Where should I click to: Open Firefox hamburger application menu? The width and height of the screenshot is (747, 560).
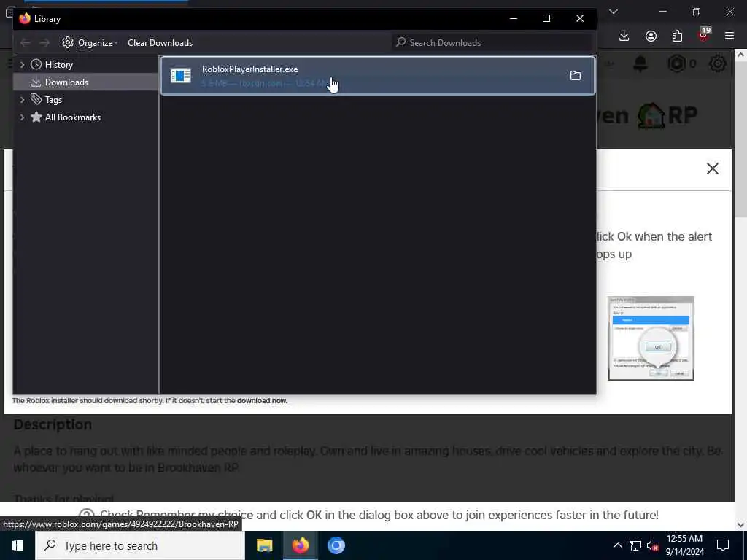point(729,36)
